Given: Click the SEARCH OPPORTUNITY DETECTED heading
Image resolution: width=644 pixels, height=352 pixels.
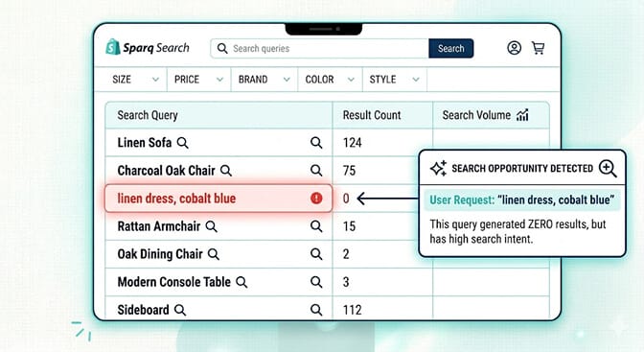Looking at the screenshot, I should click(x=522, y=168).
